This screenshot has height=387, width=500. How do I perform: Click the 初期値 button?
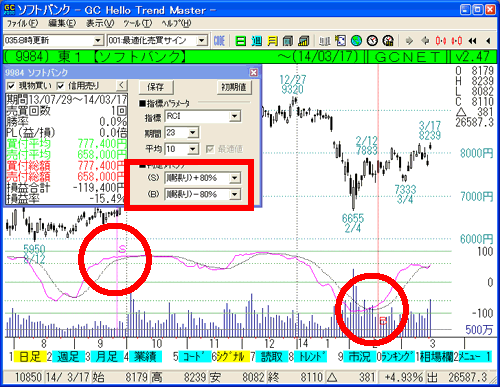tap(234, 87)
